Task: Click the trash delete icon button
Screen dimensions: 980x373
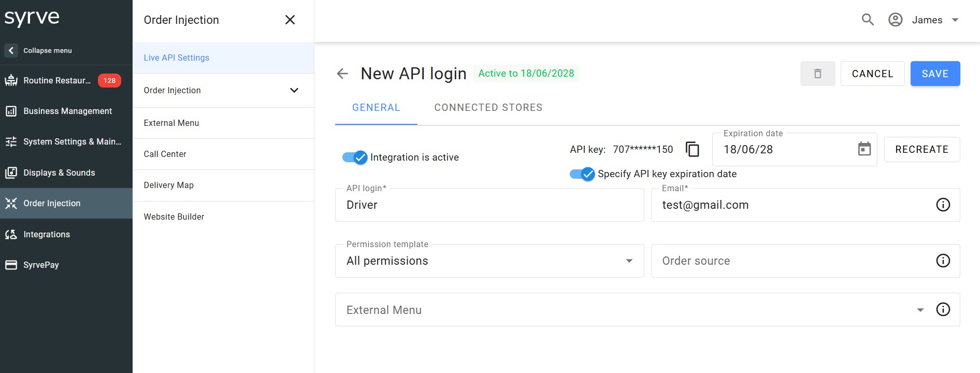Action: coord(818,74)
